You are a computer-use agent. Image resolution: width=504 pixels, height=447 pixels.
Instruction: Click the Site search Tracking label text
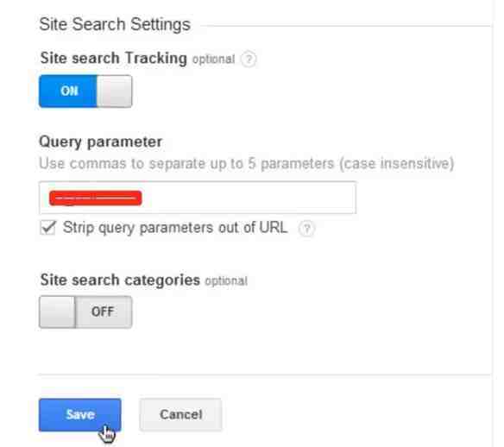coord(113,58)
